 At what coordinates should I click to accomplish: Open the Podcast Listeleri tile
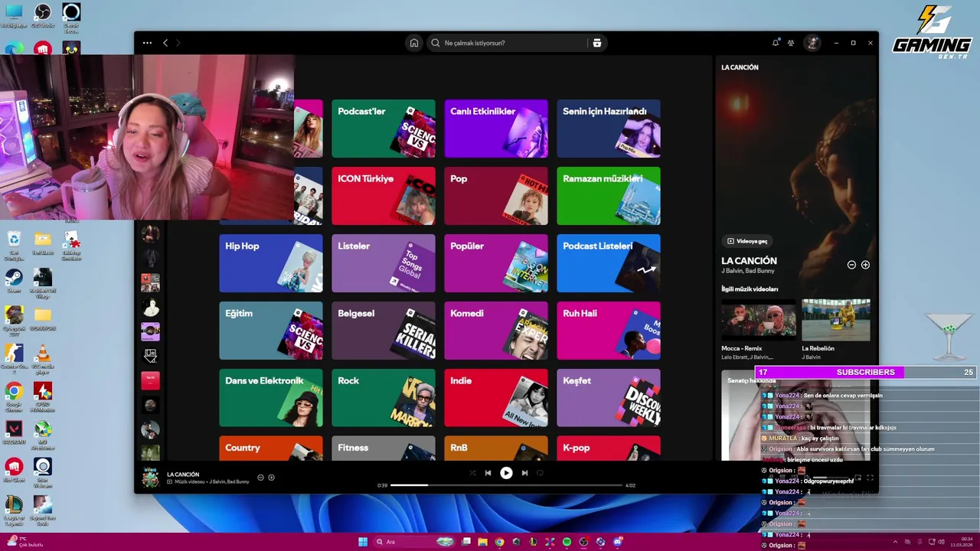point(609,263)
